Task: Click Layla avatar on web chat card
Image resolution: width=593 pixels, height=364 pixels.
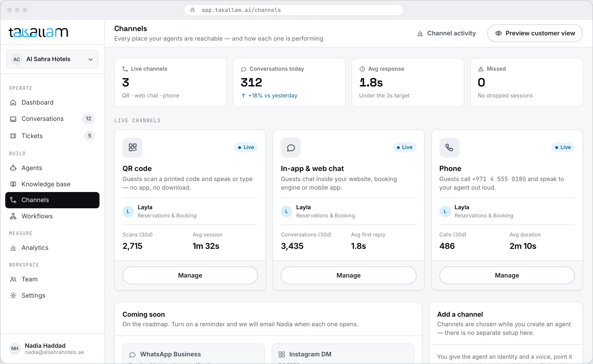Action: 286,212
